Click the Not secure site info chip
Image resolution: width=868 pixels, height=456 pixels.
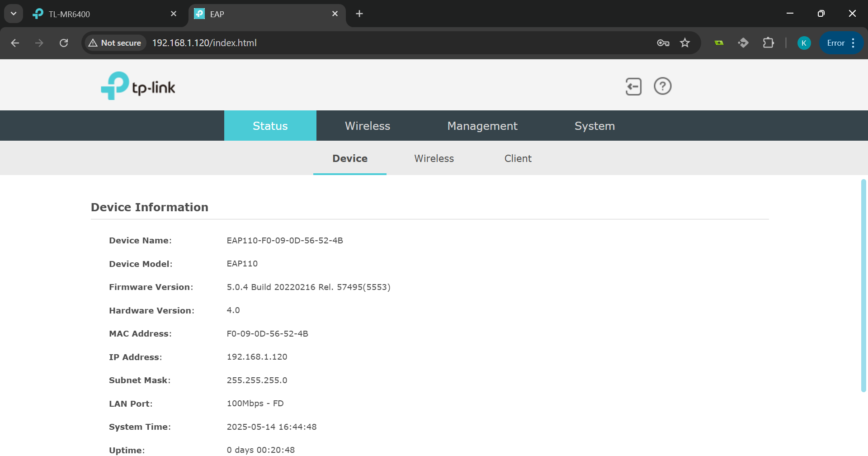(x=115, y=43)
